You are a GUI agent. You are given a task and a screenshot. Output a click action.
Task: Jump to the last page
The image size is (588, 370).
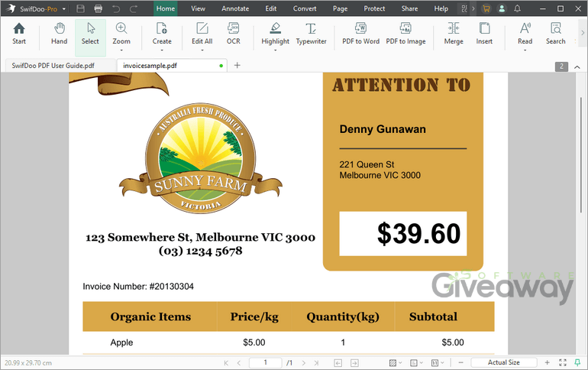316,363
